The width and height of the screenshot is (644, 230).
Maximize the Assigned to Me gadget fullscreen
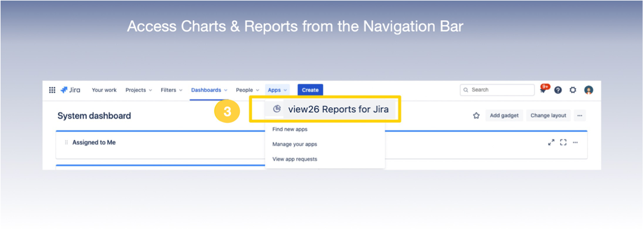[x=563, y=142]
